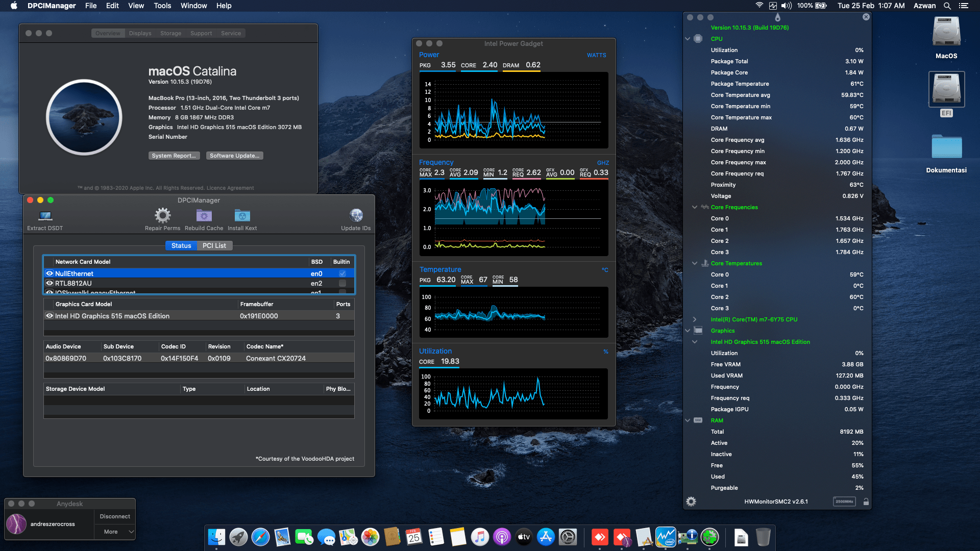Toggle visibility of RTL8812AU network card
Screen dimensions: 980x551
pyautogui.click(x=49, y=283)
